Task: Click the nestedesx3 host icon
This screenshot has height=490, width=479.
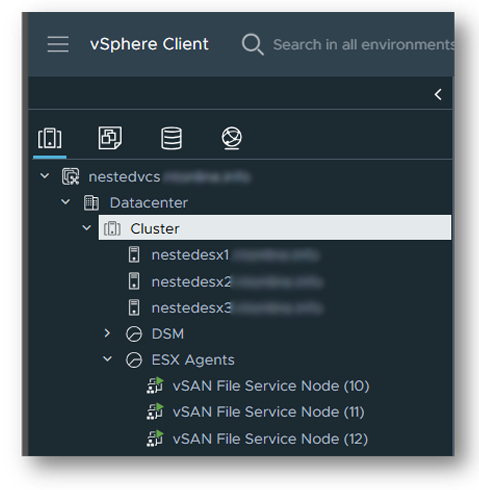Action: (x=134, y=307)
